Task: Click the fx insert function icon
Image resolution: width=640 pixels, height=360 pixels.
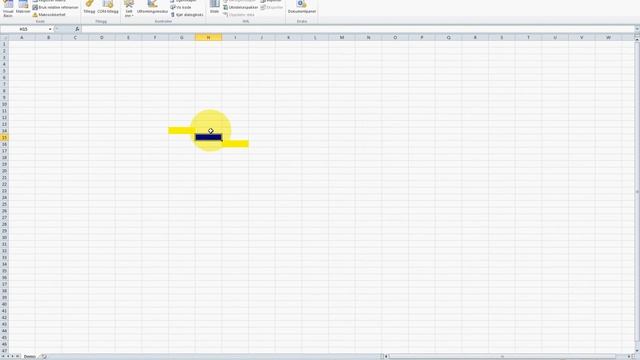Action: [77, 29]
